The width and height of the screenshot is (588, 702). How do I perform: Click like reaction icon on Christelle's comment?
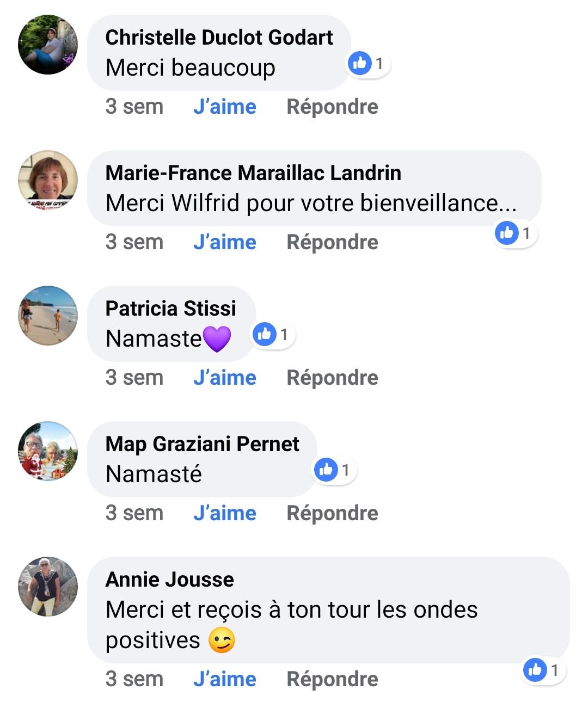(x=360, y=64)
